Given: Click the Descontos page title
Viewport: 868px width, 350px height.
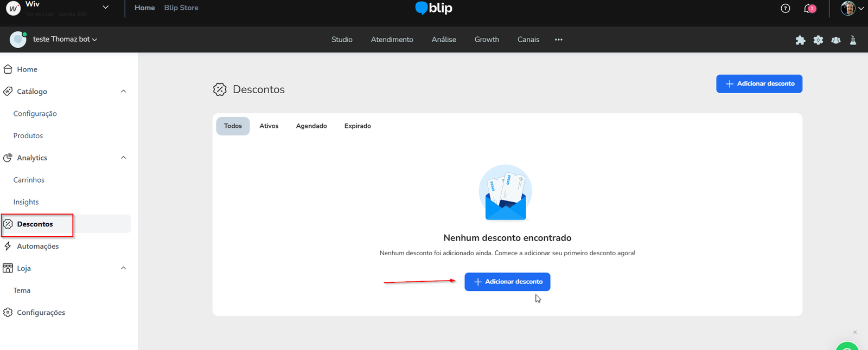Looking at the screenshot, I should 259,89.
